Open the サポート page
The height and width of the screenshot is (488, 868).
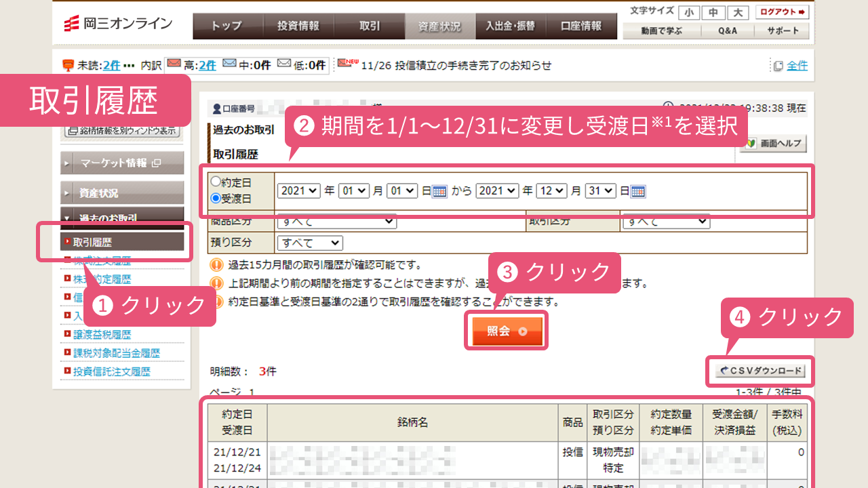coord(783,30)
